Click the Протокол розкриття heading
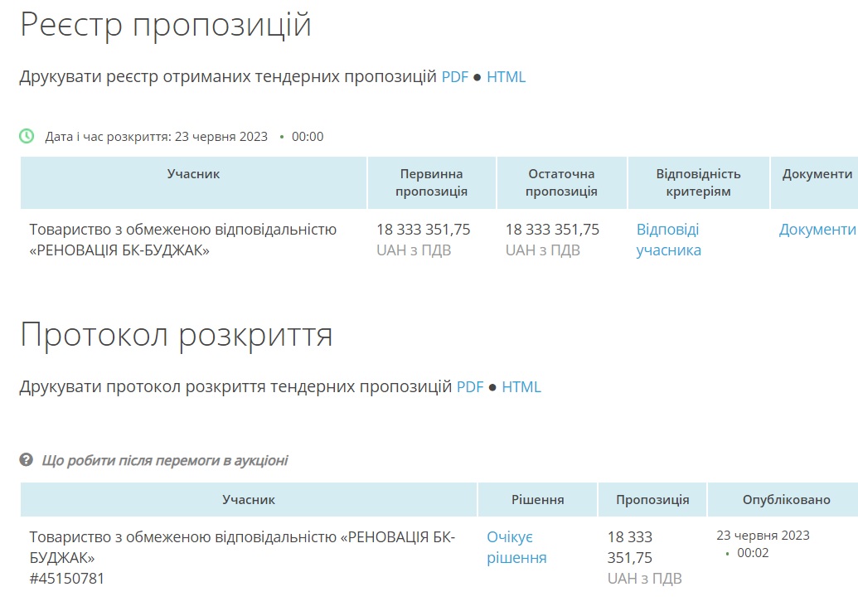The height and width of the screenshot is (616, 858). tap(177, 335)
